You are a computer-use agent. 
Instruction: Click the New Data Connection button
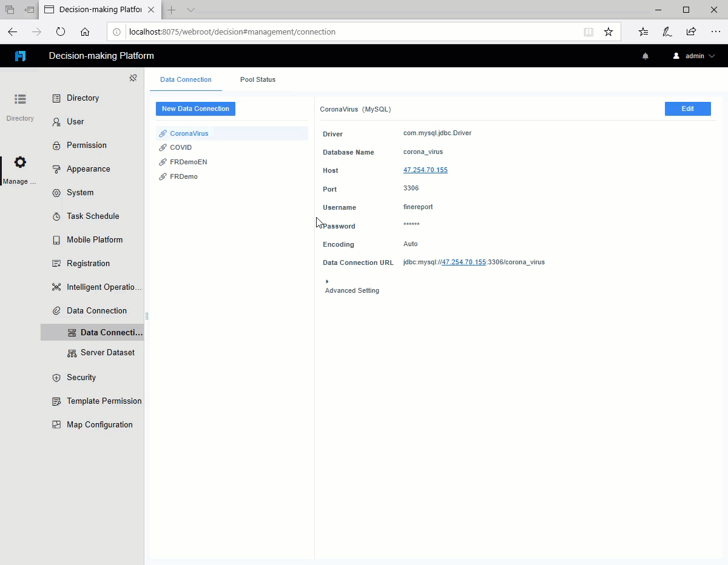pos(195,109)
